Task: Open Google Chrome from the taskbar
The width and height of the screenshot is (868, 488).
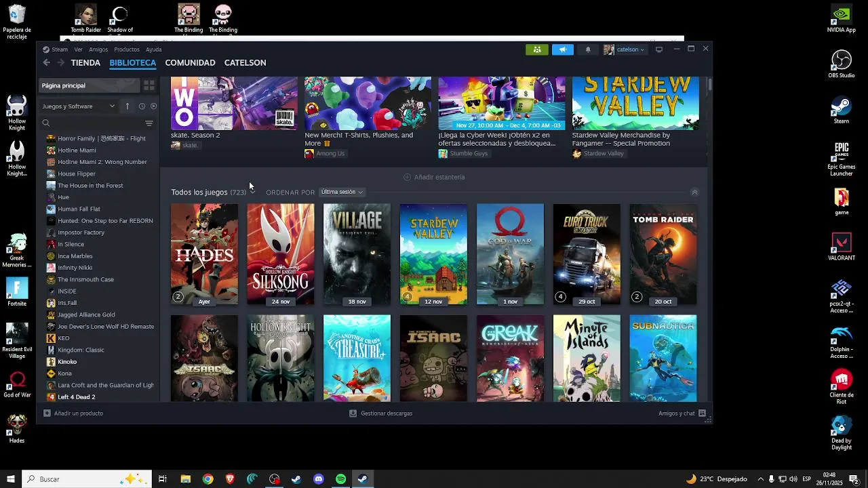Action: point(208,479)
